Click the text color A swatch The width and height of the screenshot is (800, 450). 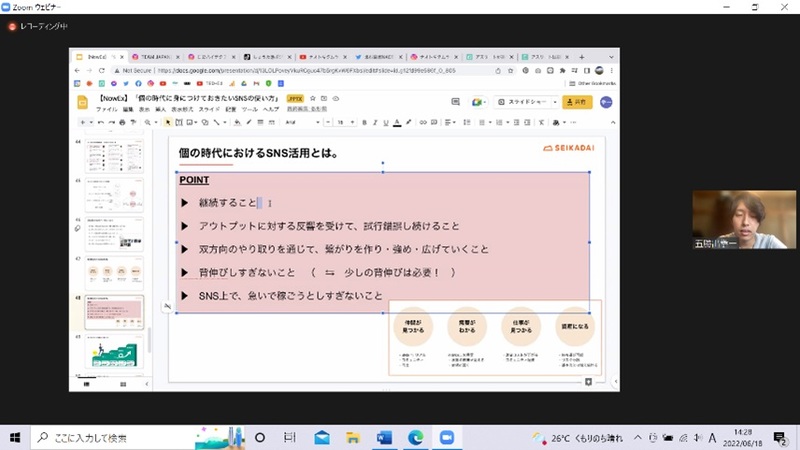[x=397, y=122]
